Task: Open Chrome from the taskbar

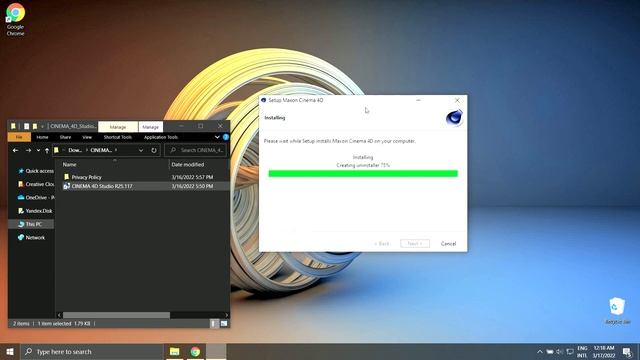Action: [x=195, y=351]
